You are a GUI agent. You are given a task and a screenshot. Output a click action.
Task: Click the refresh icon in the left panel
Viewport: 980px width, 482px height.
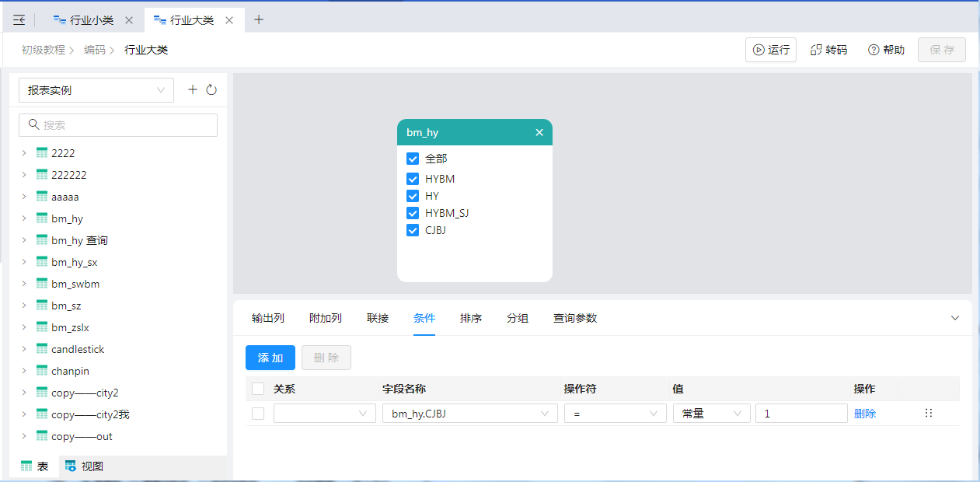pyautogui.click(x=211, y=90)
